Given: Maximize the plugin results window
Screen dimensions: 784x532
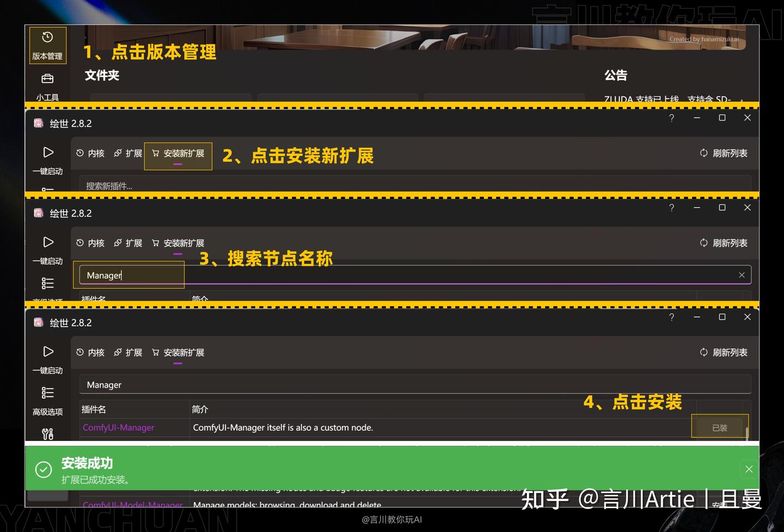Looking at the screenshot, I should 722,317.
